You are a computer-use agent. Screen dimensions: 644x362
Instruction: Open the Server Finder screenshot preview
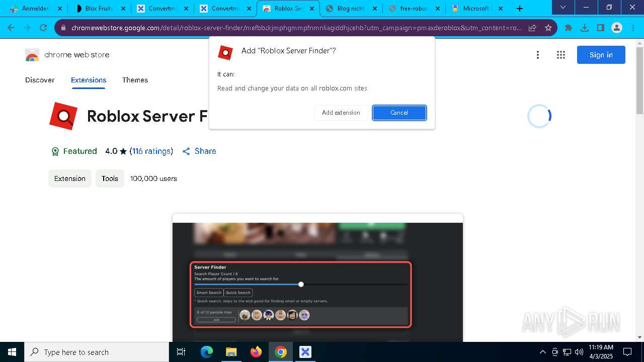[317, 278]
